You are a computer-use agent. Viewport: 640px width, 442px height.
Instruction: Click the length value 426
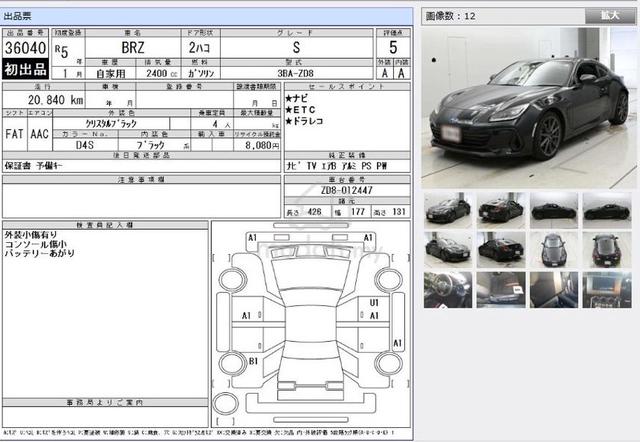[x=314, y=212]
